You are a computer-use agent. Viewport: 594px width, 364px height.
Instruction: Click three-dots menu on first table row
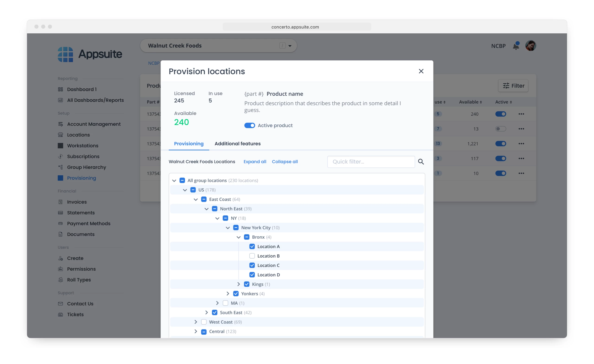pos(521,114)
